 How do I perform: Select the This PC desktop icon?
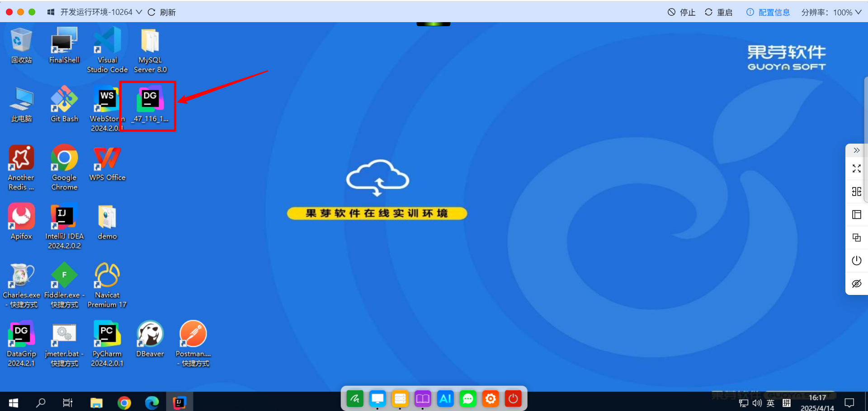coord(21,104)
